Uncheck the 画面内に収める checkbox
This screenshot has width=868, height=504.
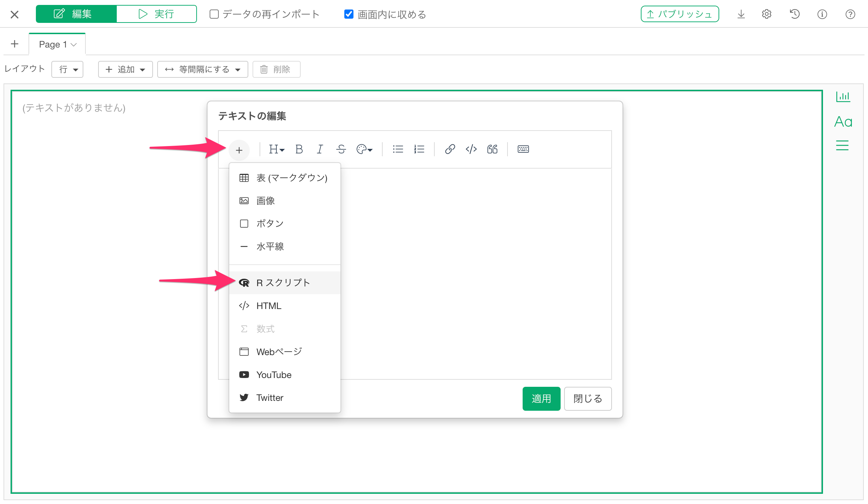click(349, 14)
